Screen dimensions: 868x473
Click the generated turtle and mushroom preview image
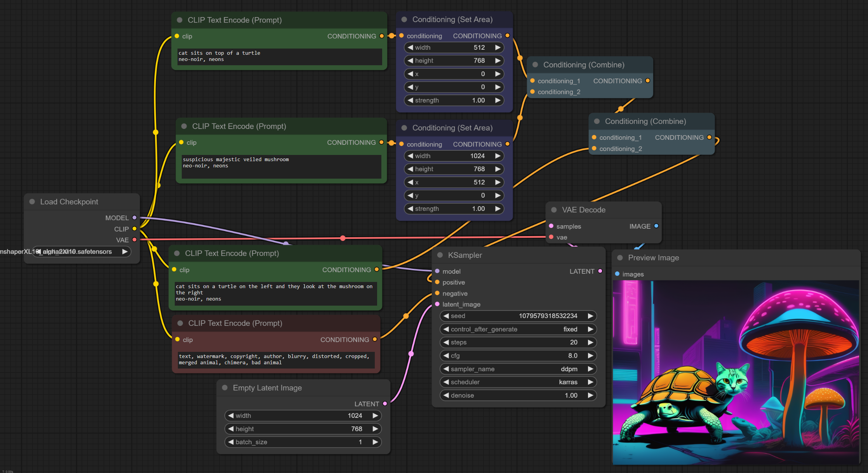click(x=735, y=372)
